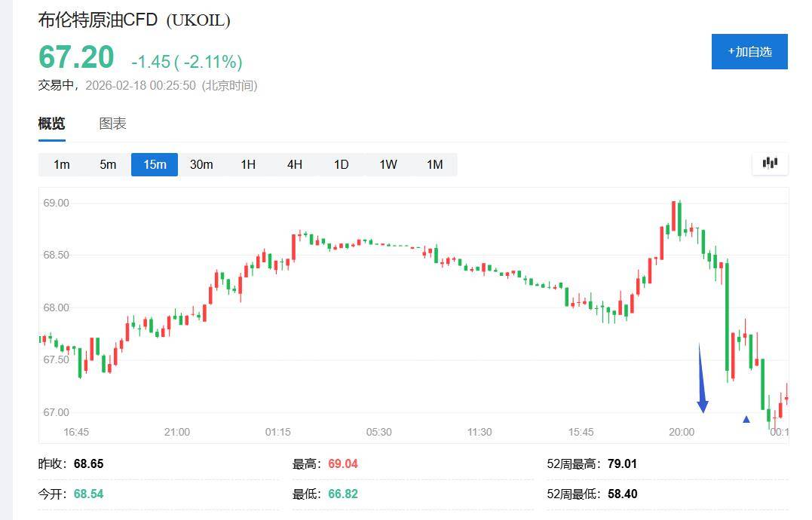
Task: Switch to the 概览 tab
Action: coord(52,124)
